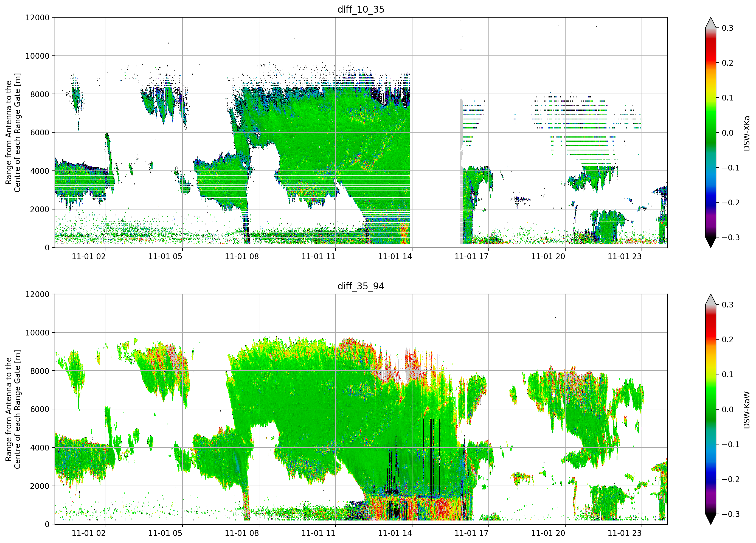Click the "−0.3" tick on DSW-KaW colorbar

(731, 514)
